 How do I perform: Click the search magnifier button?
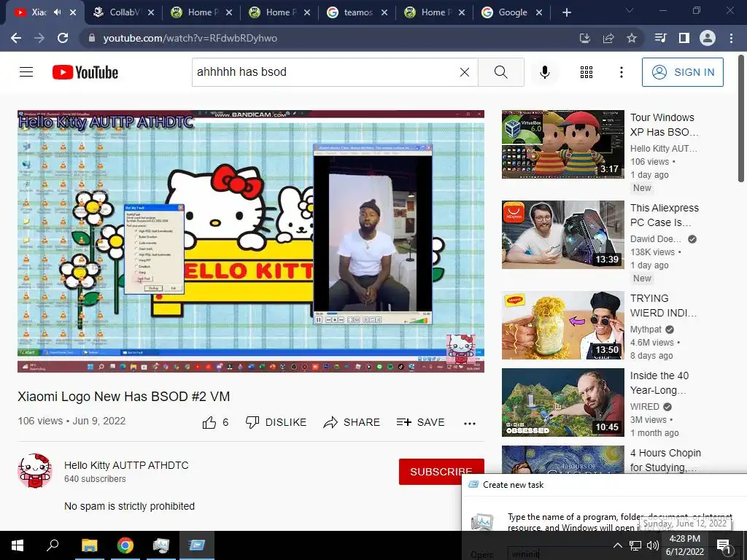(500, 72)
